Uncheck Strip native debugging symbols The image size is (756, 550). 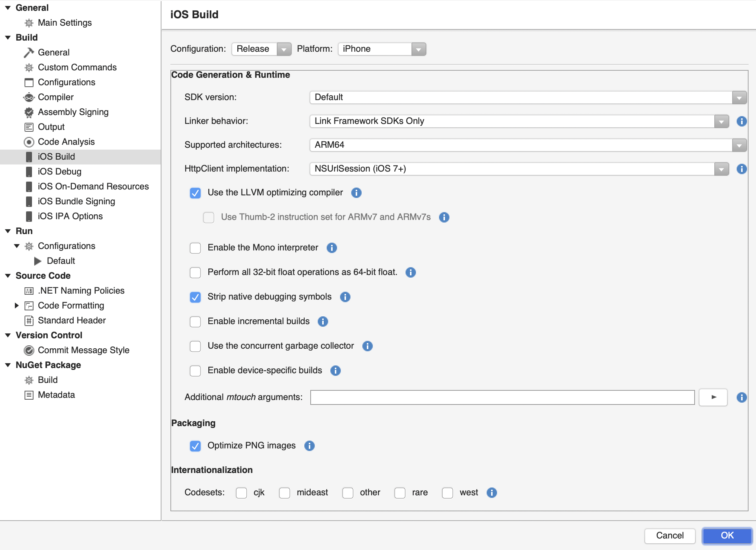click(195, 297)
